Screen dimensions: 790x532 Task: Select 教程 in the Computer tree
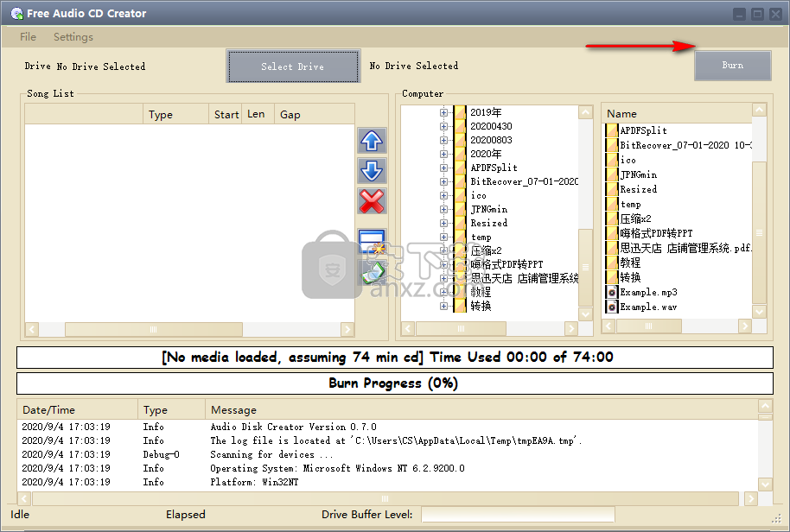pyautogui.click(x=481, y=292)
